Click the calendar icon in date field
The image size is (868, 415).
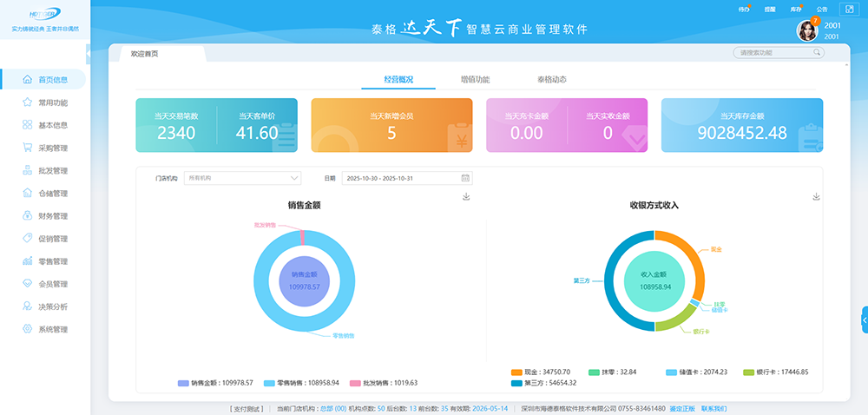(x=465, y=178)
